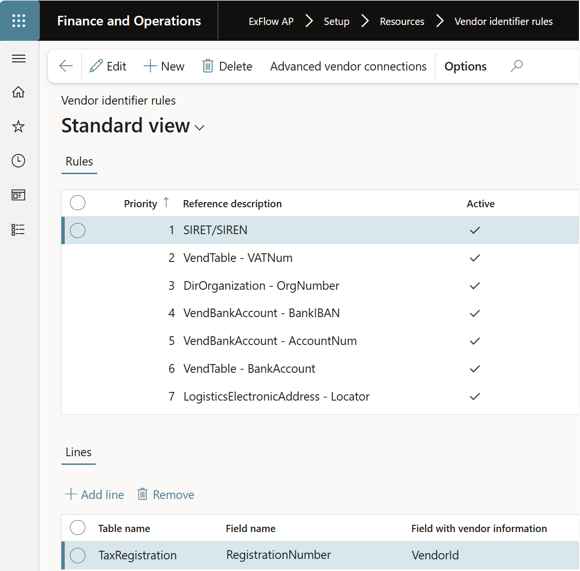This screenshot has width=580, height=571.
Task: Select the VendTable - BankAccount rule
Action: pyautogui.click(x=249, y=369)
